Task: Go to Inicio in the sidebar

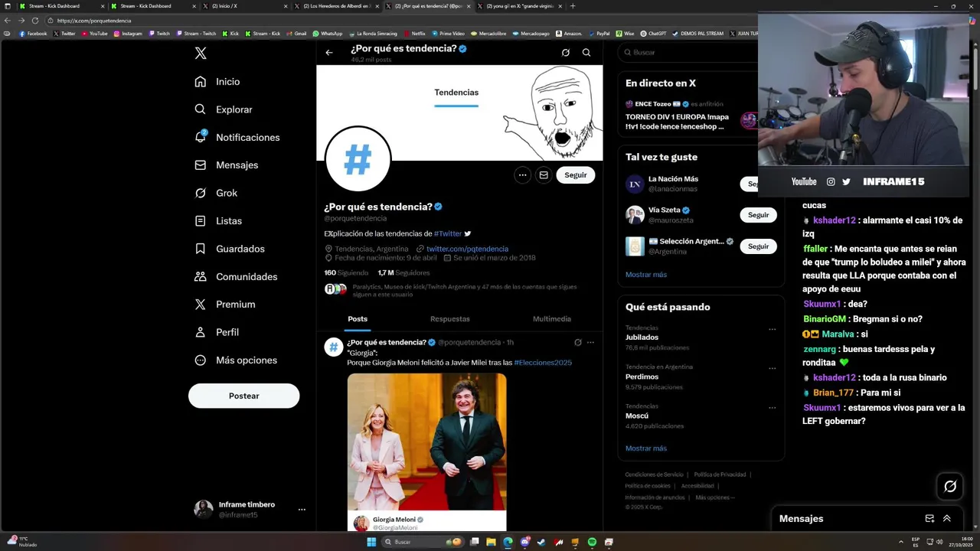Action: [217, 82]
